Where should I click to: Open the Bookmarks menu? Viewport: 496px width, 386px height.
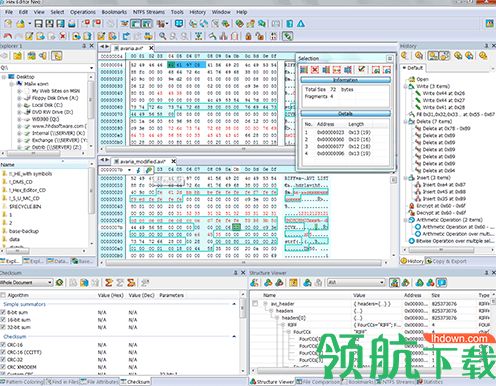(114, 12)
